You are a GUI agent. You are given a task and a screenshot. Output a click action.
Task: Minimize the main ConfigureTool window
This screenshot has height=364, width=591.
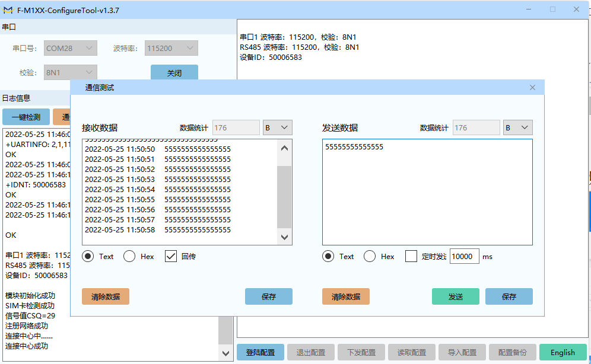(529, 9)
